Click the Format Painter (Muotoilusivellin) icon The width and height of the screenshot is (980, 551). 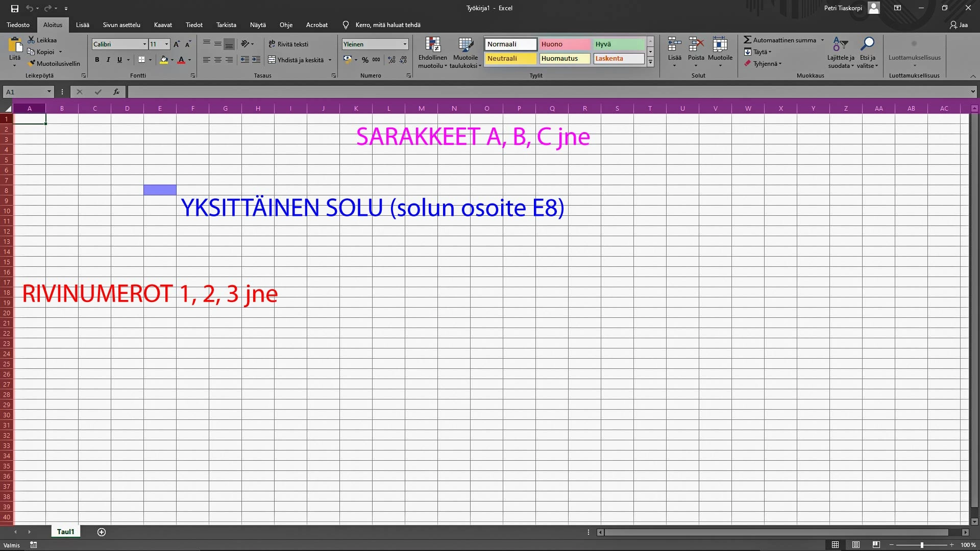(32, 63)
